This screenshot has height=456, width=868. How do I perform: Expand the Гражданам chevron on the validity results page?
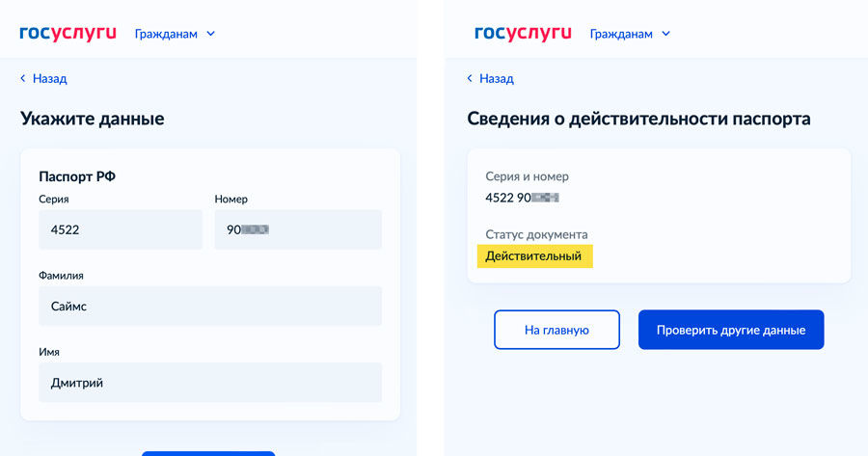[665, 34]
